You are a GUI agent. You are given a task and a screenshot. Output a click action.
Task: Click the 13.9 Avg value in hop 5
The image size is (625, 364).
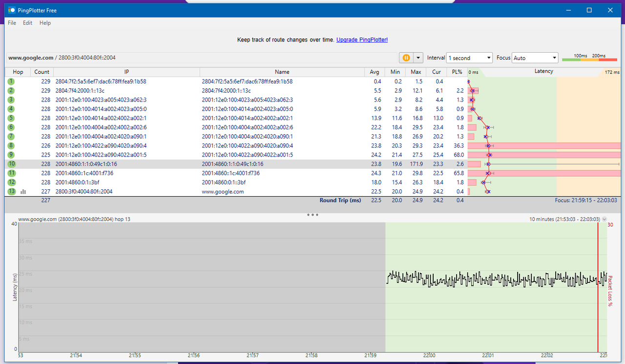point(376,118)
